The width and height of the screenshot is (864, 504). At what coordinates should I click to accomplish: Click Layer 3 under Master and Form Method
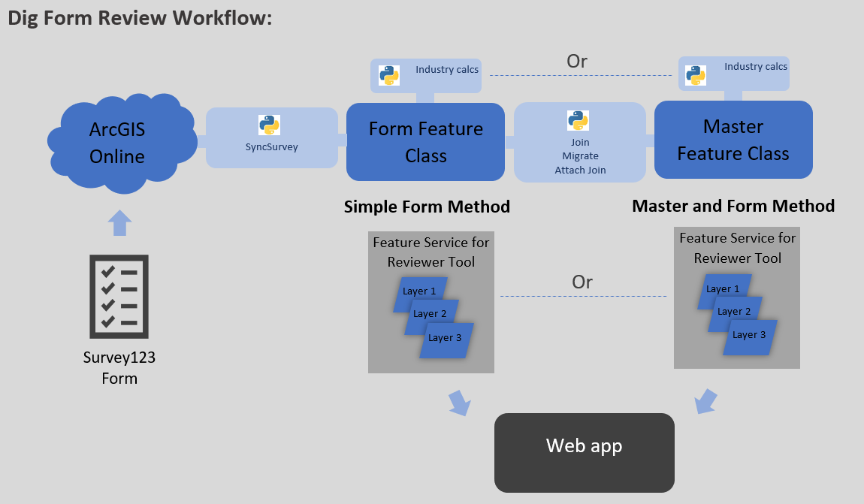coord(748,337)
